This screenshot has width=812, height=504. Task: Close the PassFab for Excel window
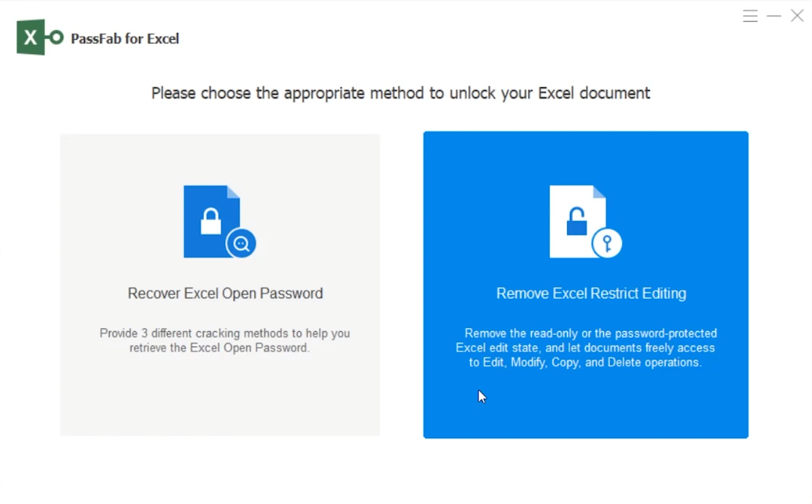797,17
